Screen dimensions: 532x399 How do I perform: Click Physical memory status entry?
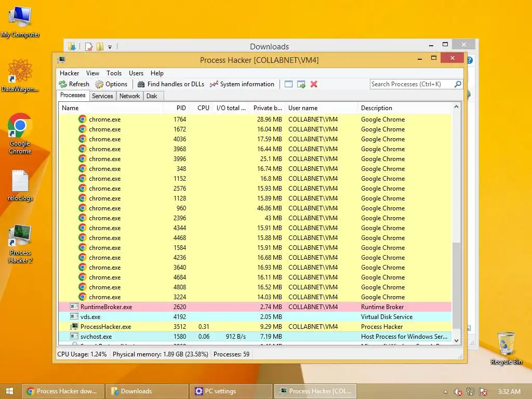[x=160, y=354]
